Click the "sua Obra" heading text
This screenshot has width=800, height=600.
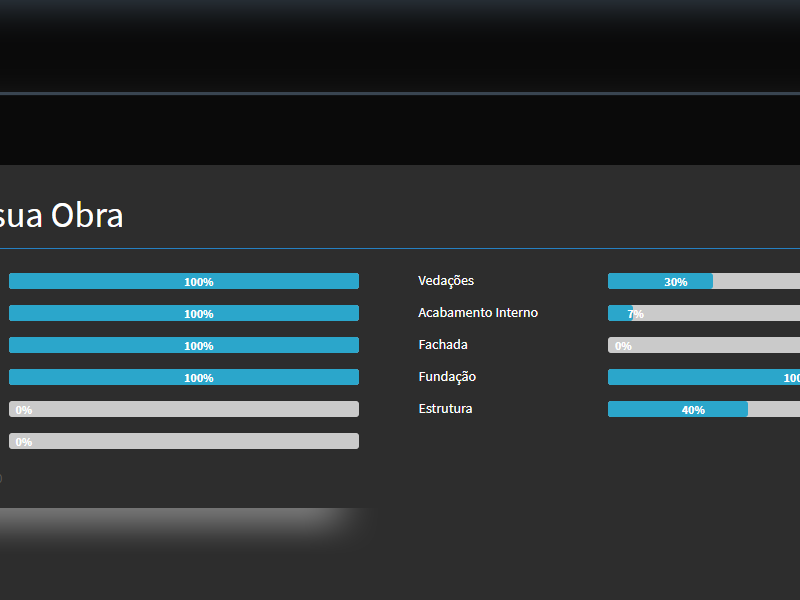coord(61,216)
